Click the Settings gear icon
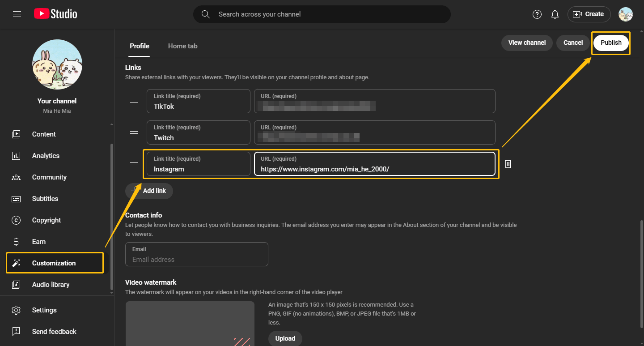This screenshot has height=346, width=644. tap(16, 310)
